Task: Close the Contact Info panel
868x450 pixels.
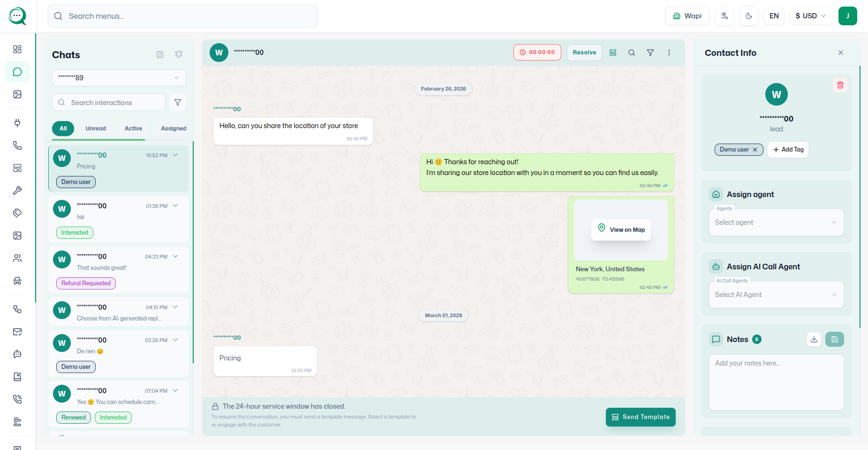Action: click(841, 53)
